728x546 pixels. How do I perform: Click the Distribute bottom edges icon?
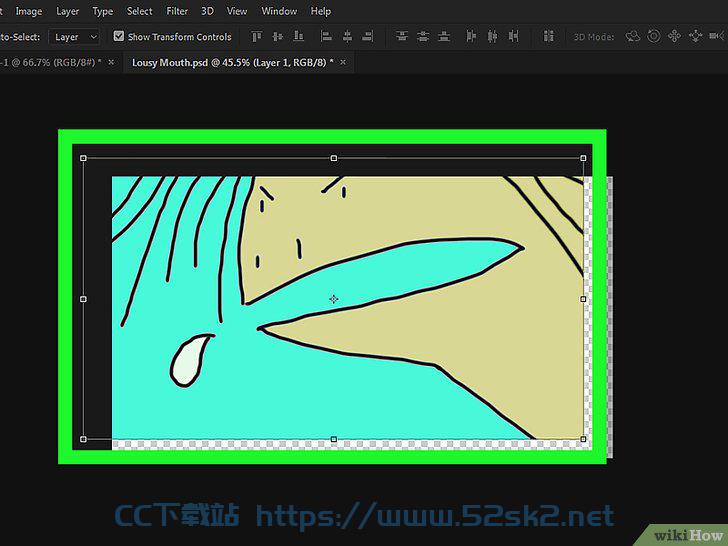444,36
